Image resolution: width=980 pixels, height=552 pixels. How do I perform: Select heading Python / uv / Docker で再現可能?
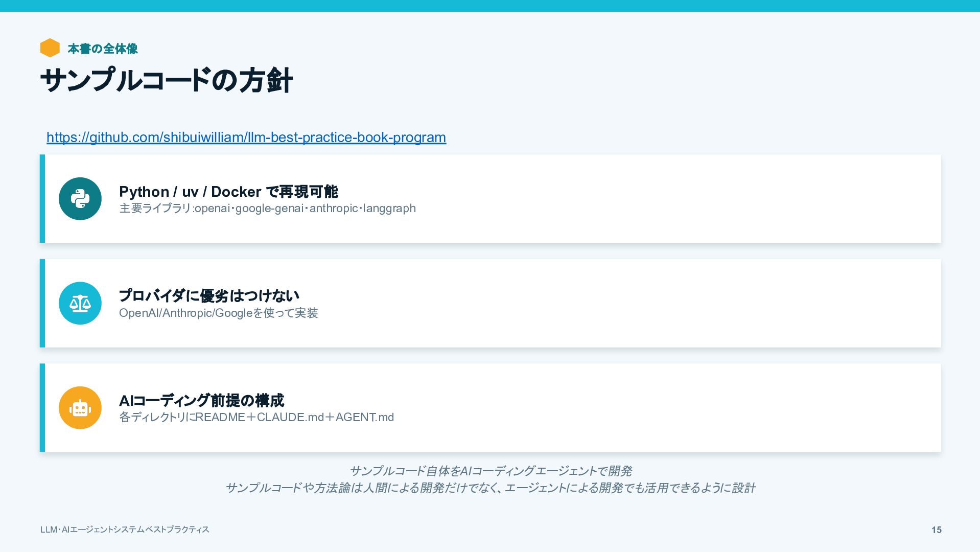click(x=228, y=192)
